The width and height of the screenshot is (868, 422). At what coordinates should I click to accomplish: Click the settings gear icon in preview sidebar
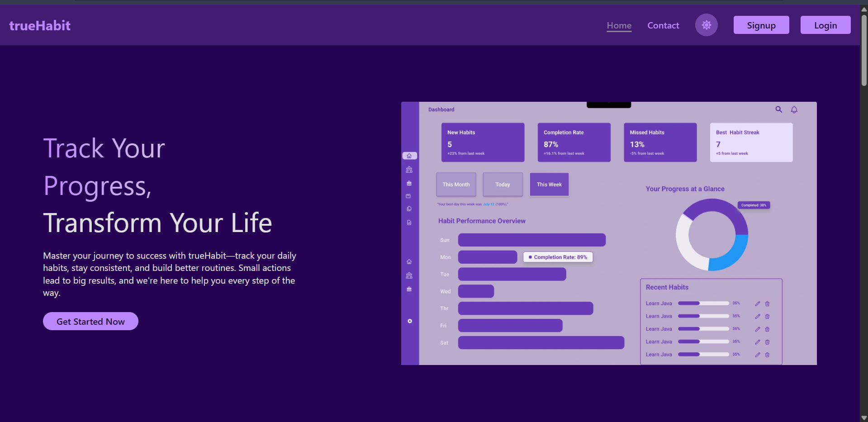(409, 321)
